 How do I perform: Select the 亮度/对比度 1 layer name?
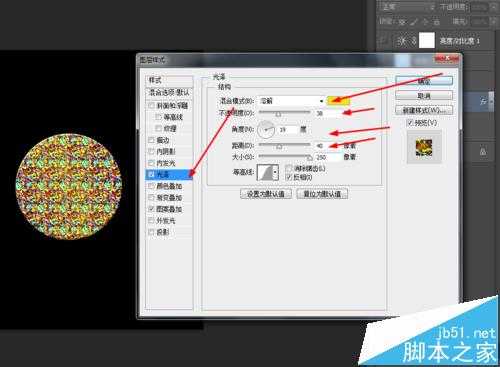point(460,41)
